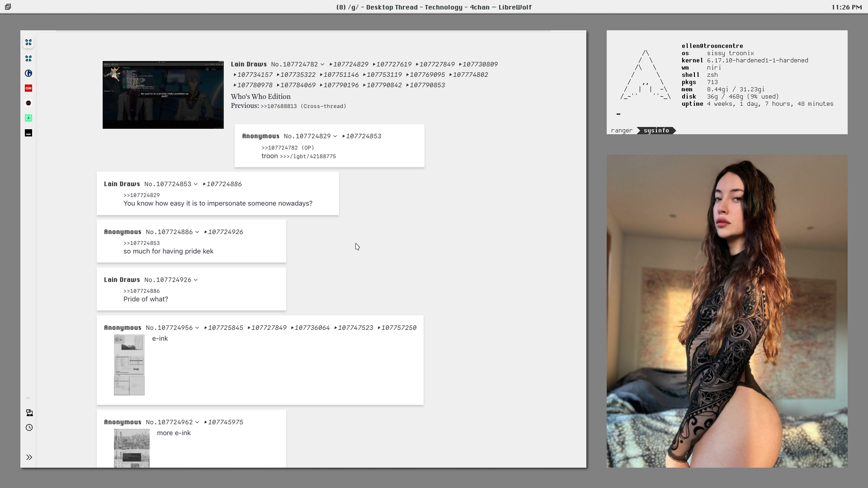Expand the sidebar with double-chevron icon
Viewport: 868px width, 488px height.
[29, 457]
